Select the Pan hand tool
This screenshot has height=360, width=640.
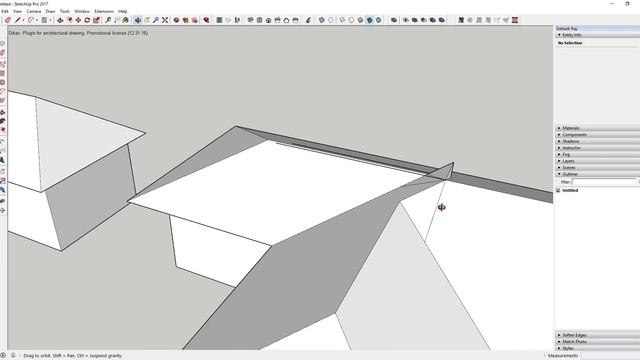click(x=147, y=20)
